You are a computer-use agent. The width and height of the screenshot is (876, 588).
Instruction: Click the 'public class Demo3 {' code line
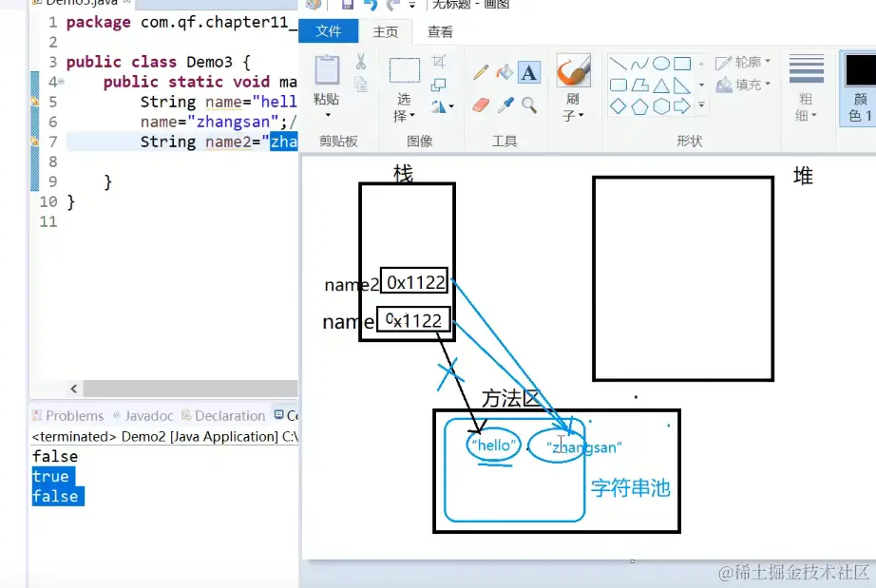pyautogui.click(x=158, y=62)
